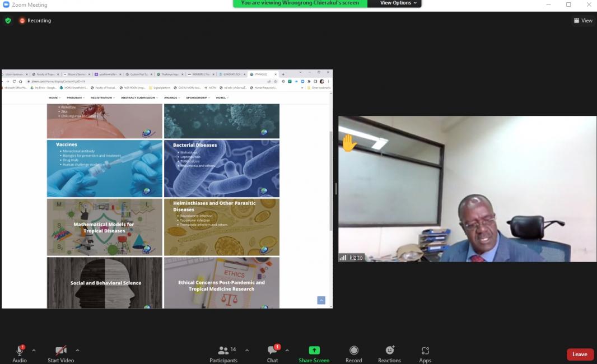597x364 pixels.
Task: Click the red Recording indicator
Action: click(x=35, y=21)
